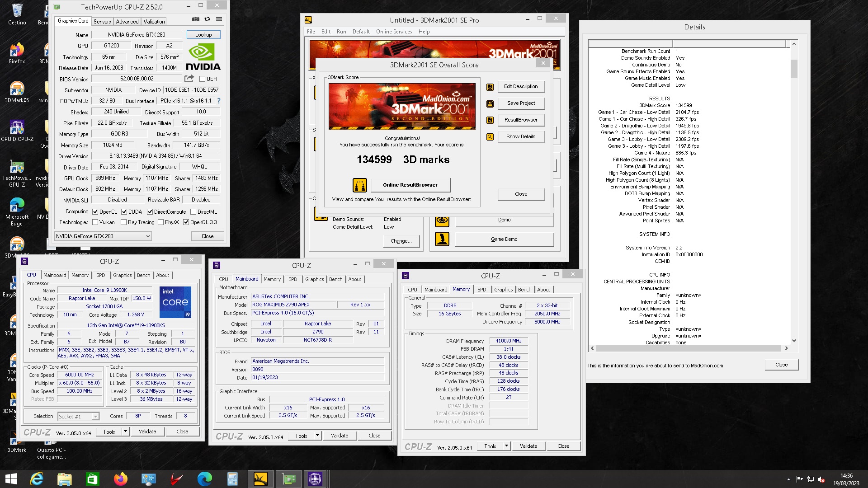Open File Explorer from taskbar
The image size is (868, 488).
tap(65, 479)
